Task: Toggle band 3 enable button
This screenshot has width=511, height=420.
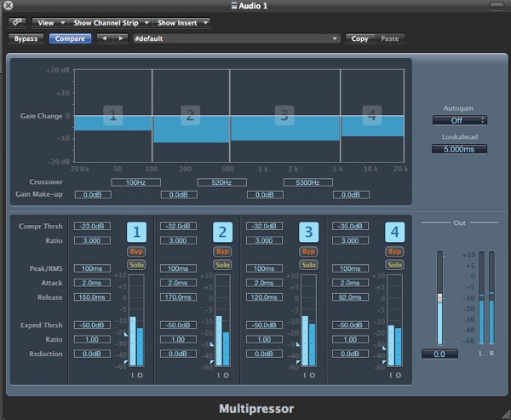Action: (308, 233)
